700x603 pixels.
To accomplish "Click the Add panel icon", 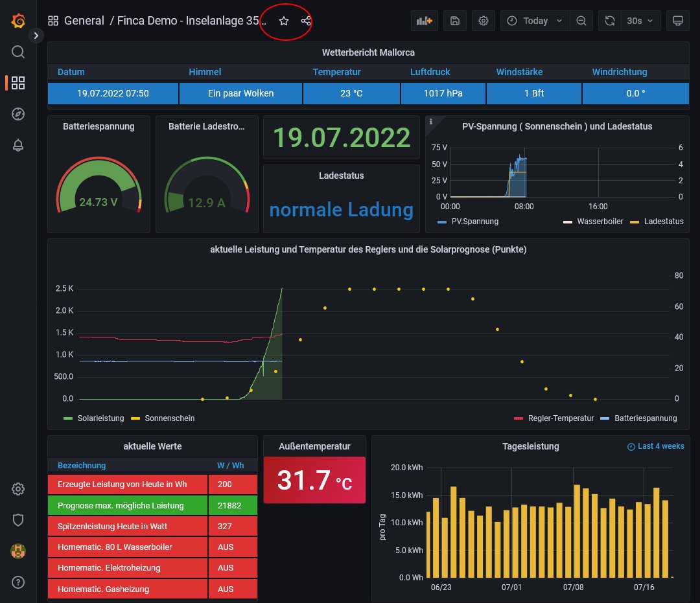I will point(425,21).
